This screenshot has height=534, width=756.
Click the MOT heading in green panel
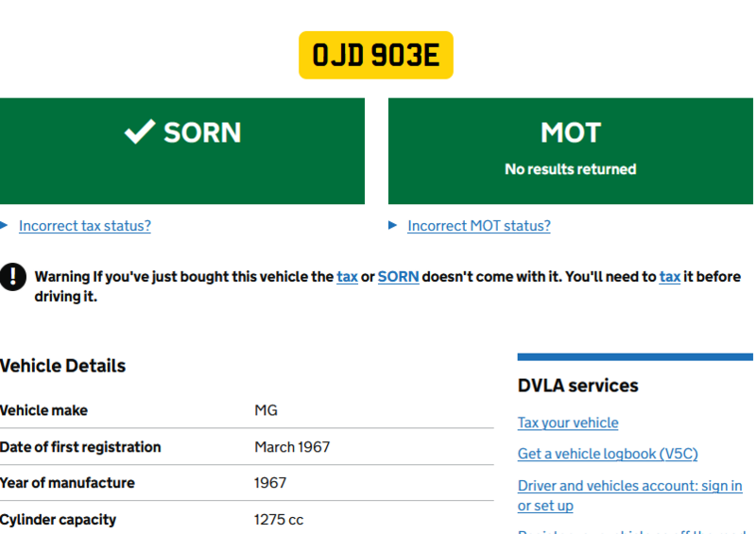point(571,133)
